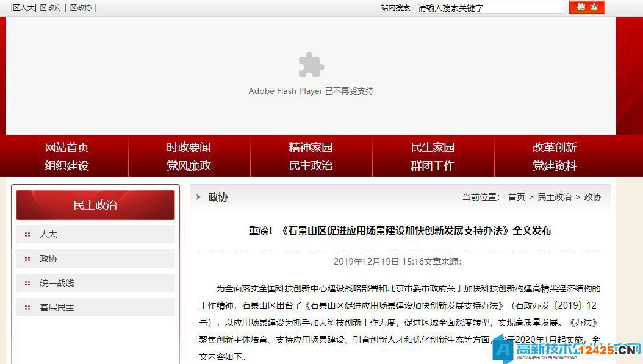Click the dotted bullet icon beside 人大
This screenshot has height=364, width=643.
[27, 234]
